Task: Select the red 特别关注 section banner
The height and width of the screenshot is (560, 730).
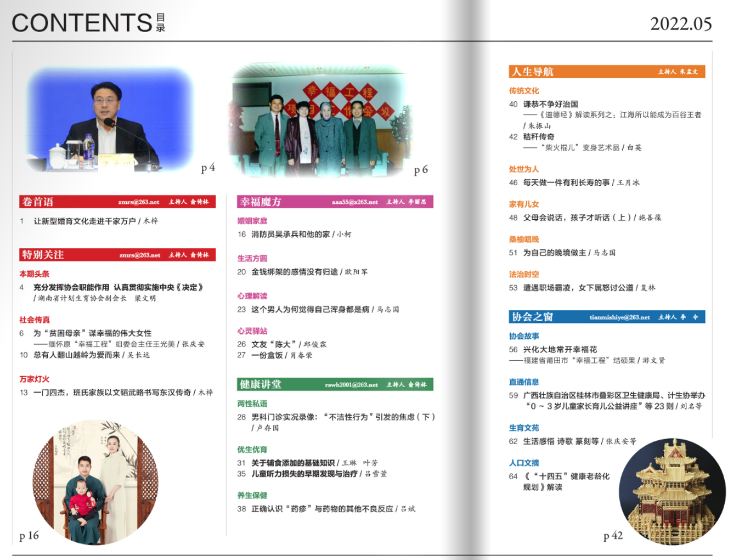Action: pyautogui.click(x=117, y=254)
